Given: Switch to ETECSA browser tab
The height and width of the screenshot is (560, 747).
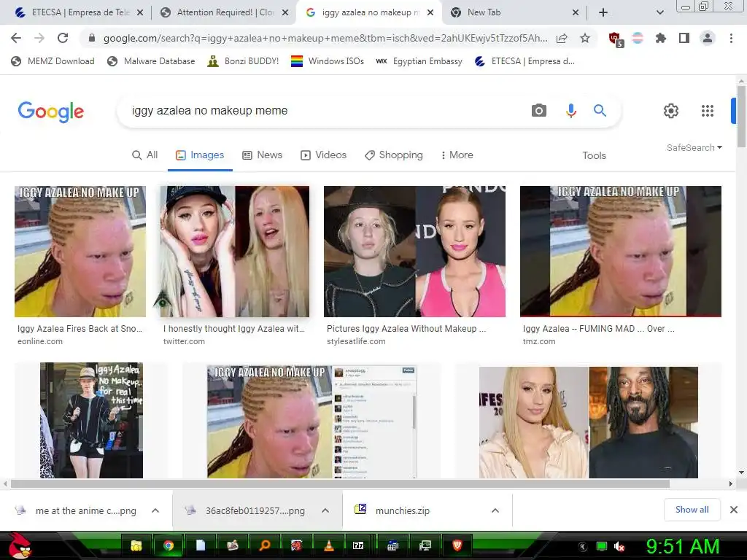Looking at the screenshot, I should (79, 12).
